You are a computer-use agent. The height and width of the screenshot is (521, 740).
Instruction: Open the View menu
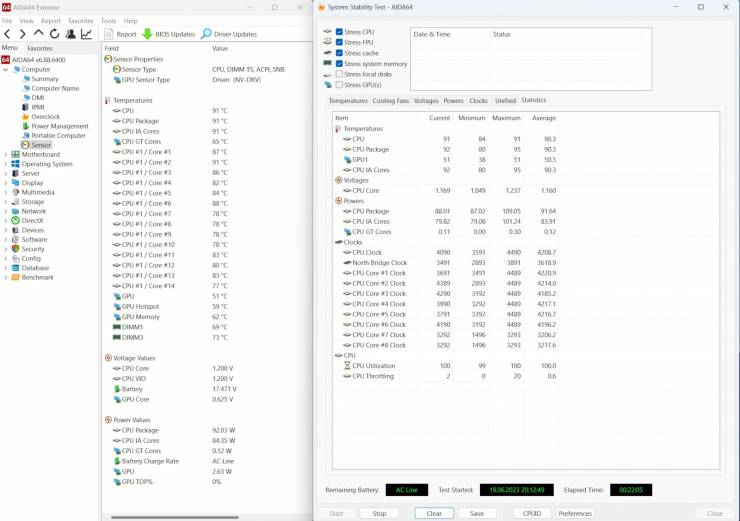26,21
